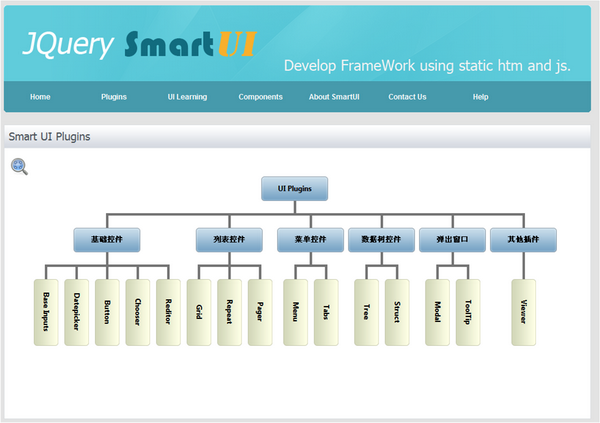The image size is (600, 423).
Task: Open the Tree plugin node
Action: point(366,312)
